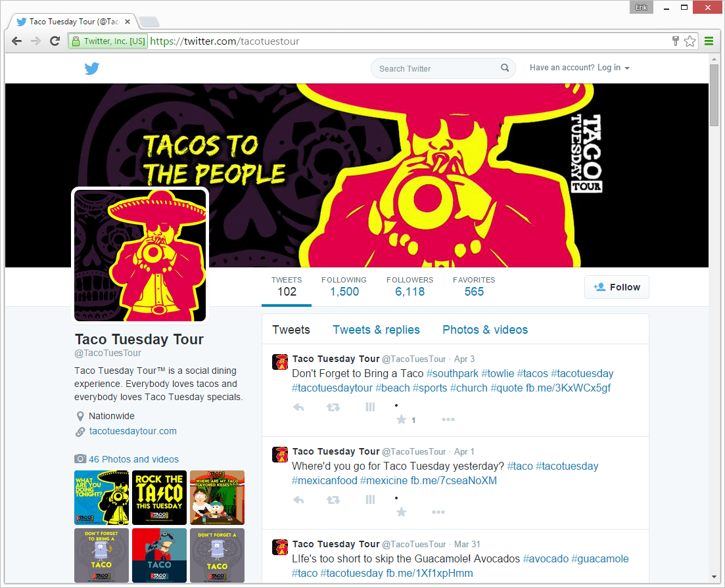Open the red and blue TACO thumbnail

(160, 555)
